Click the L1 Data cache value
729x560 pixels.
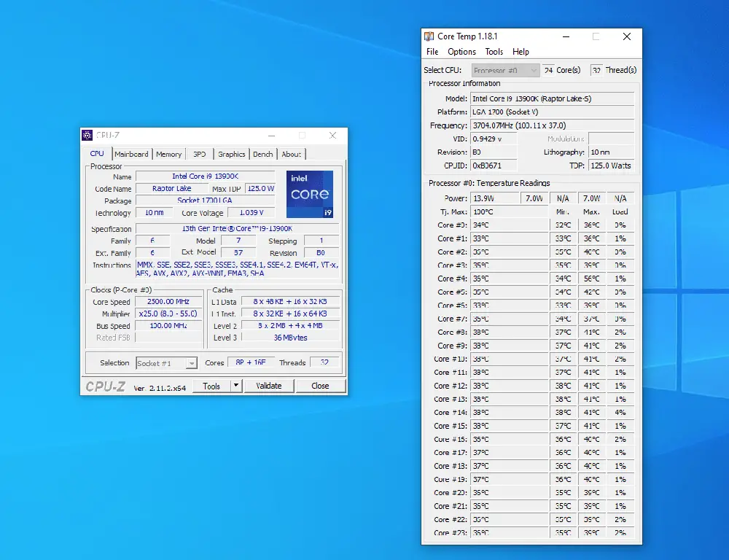(290, 301)
